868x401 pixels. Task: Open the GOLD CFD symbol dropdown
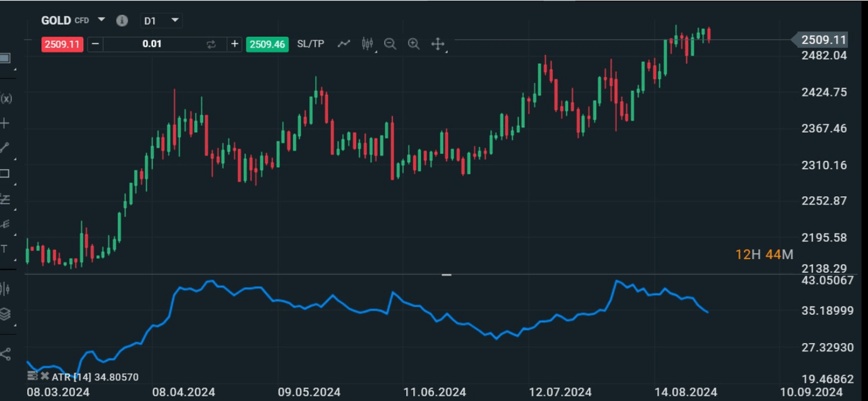coord(101,20)
